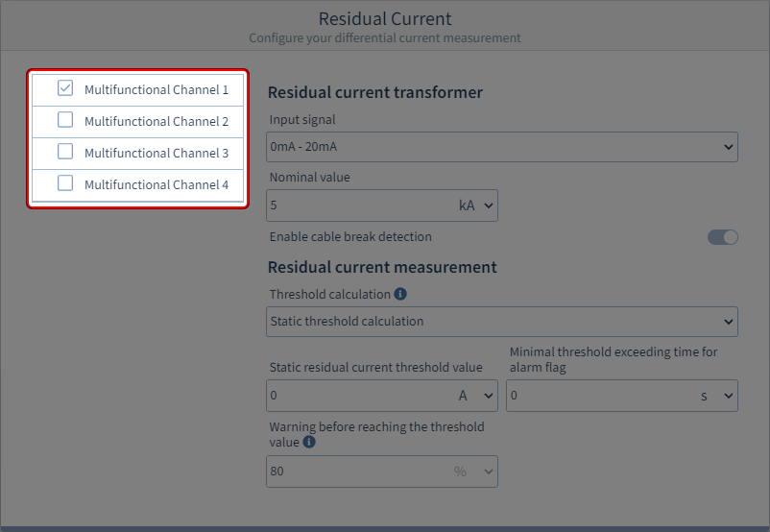
Task: Enable Multifunctional Channel 2 checkbox
Action: pos(65,120)
